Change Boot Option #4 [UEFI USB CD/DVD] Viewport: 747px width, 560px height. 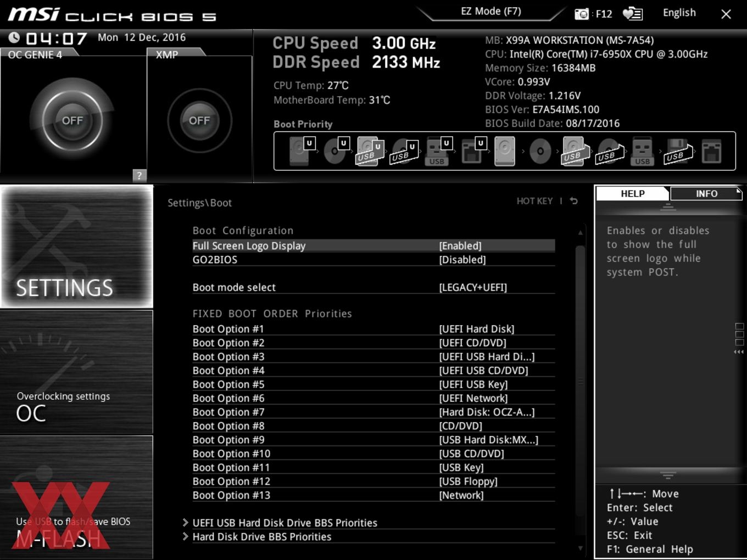pos(483,371)
